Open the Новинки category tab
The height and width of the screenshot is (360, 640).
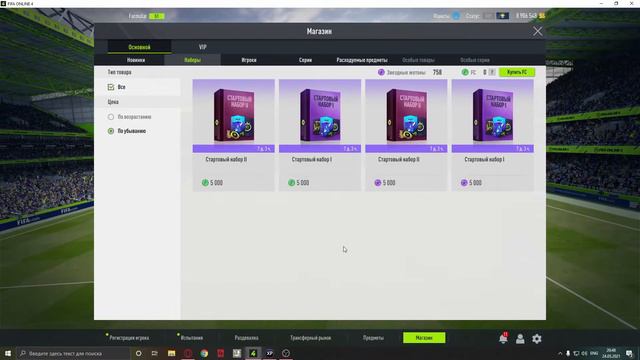136,60
